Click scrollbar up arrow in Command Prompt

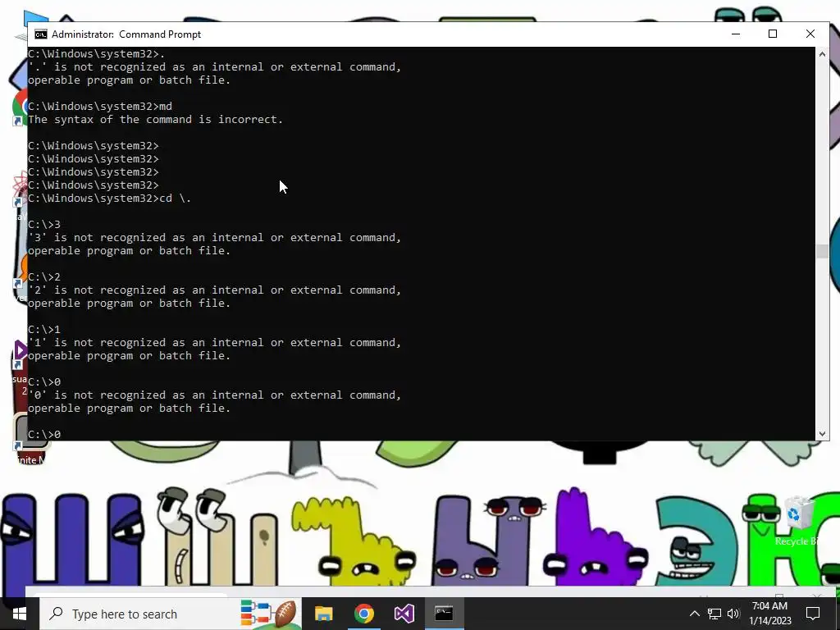click(x=822, y=54)
